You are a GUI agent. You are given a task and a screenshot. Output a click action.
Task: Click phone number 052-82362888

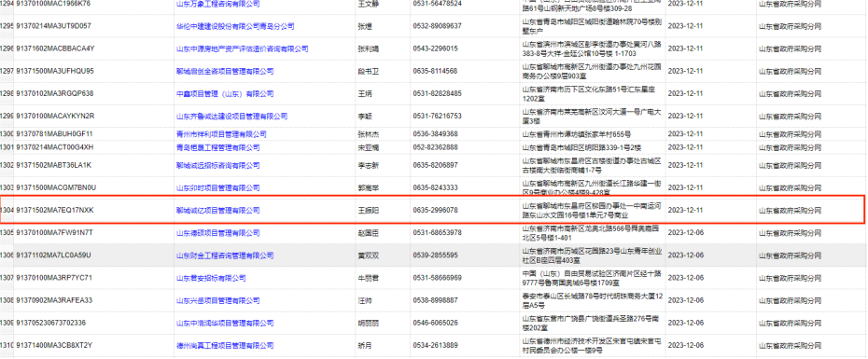[435, 147]
